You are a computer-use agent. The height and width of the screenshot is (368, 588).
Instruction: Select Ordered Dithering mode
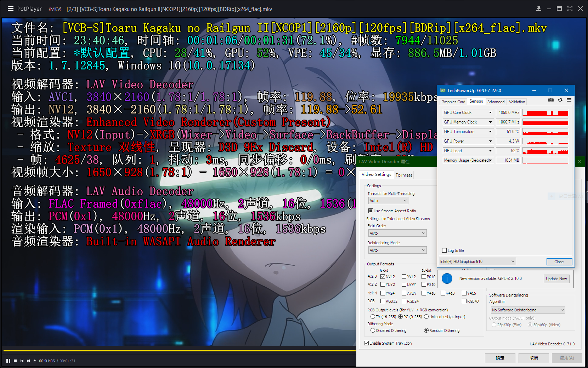pos(373,330)
